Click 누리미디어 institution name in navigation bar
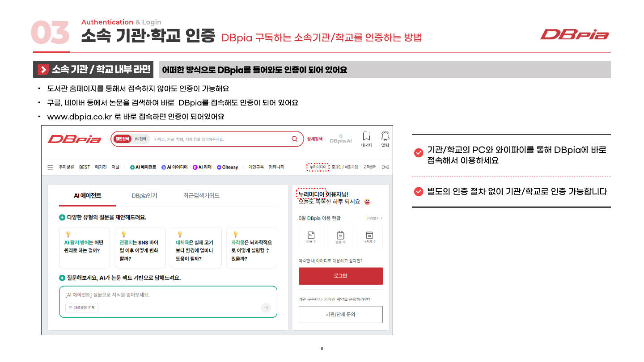The width and height of the screenshot is (644, 362). (x=318, y=167)
